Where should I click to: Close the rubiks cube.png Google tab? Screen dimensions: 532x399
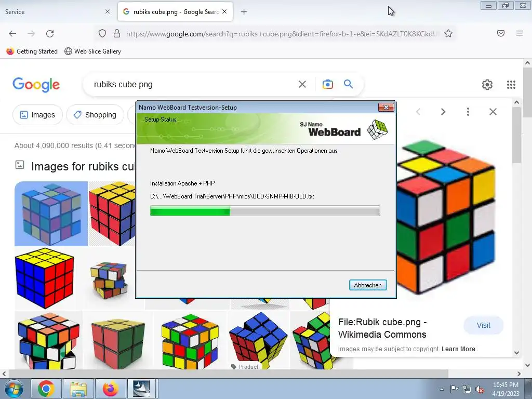pyautogui.click(x=224, y=11)
